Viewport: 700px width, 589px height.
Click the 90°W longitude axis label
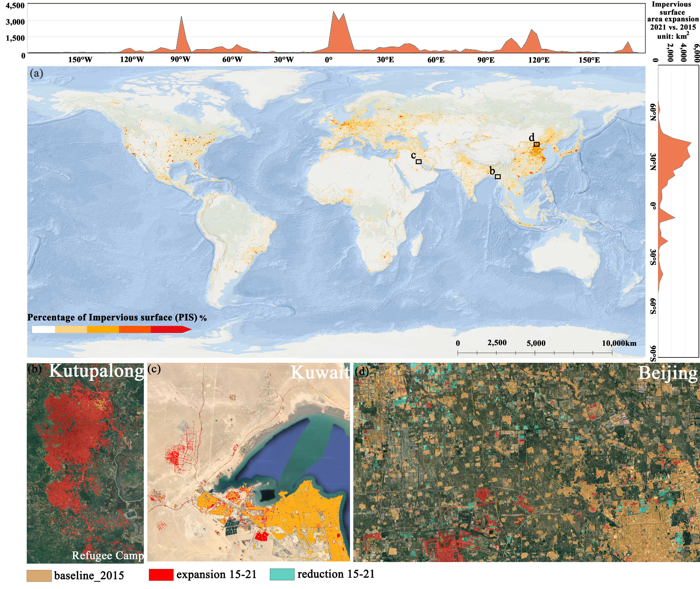[x=180, y=60]
